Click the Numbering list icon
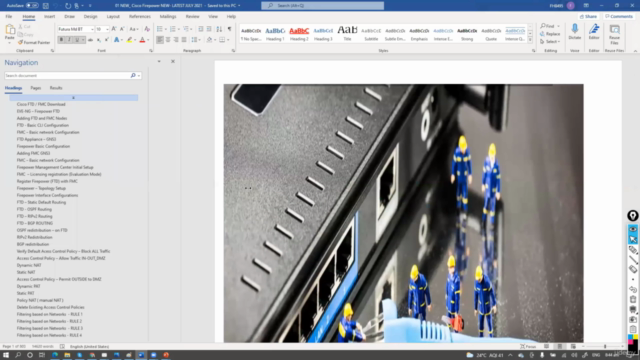 (x=173, y=29)
